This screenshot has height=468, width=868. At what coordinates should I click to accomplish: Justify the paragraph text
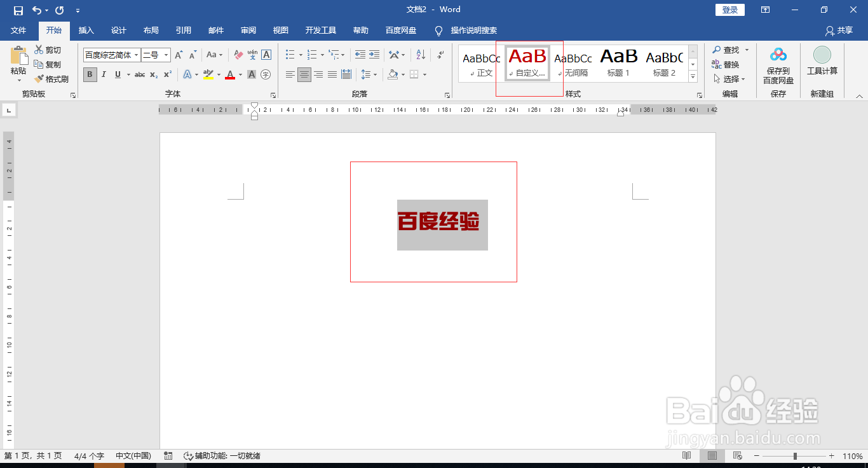click(x=332, y=74)
